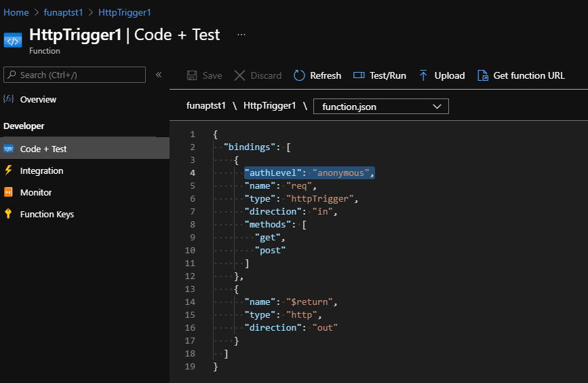Open Function Keys page

click(x=47, y=215)
